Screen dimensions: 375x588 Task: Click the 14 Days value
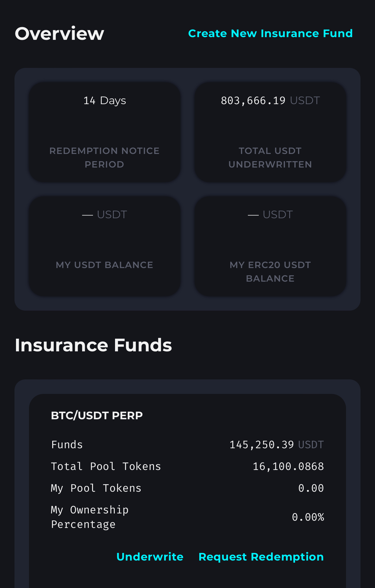[x=104, y=101]
